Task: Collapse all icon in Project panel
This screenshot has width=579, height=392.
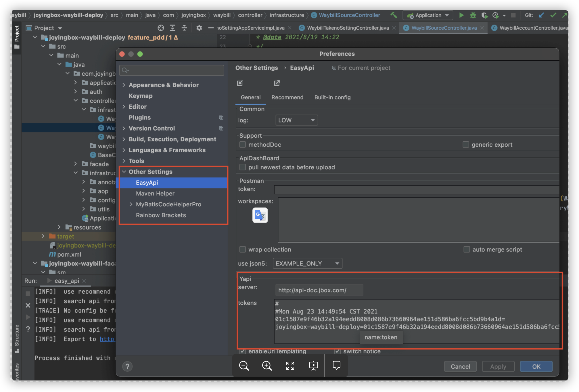Action: click(x=184, y=28)
